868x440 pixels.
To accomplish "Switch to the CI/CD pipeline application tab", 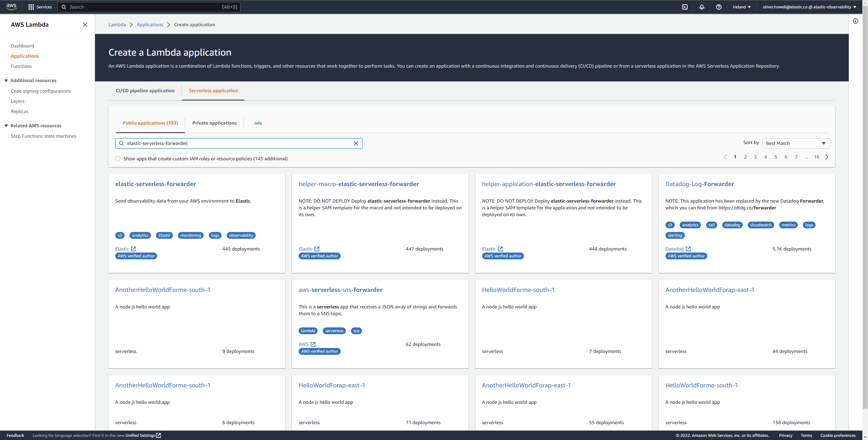I will (x=145, y=90).
